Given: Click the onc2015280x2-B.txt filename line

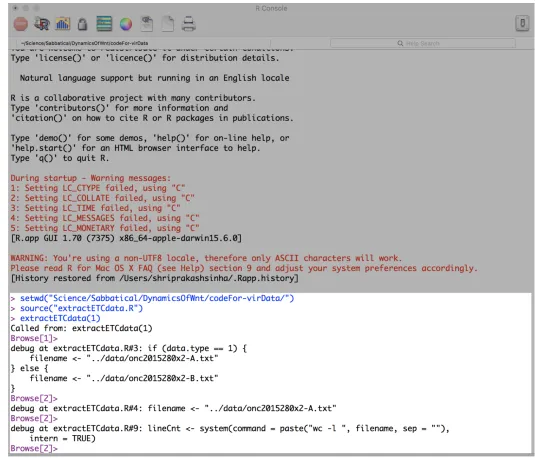Looking at the screenshot, I should coord(124,378).
